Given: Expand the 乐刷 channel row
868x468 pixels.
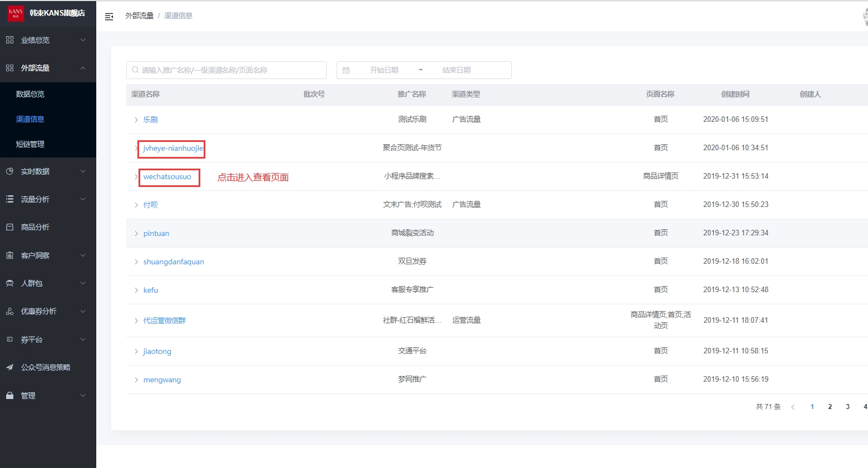Looking at the screenshot, I should click(136, 120).
